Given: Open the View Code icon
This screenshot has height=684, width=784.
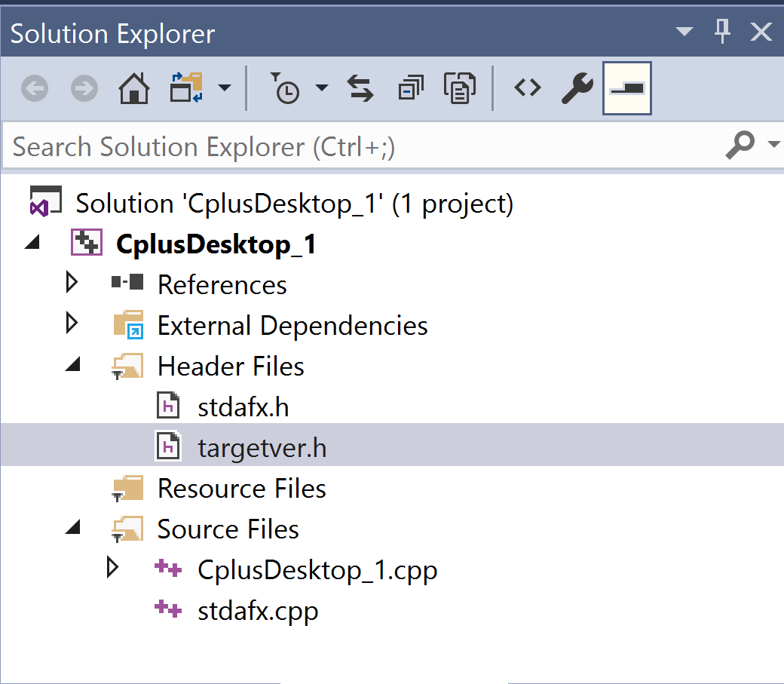Looking at the screenshot, I should pos(527,88).
